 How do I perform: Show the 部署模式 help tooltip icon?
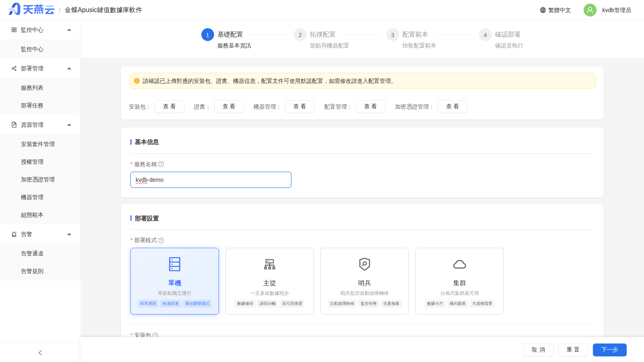click(161, 241)
